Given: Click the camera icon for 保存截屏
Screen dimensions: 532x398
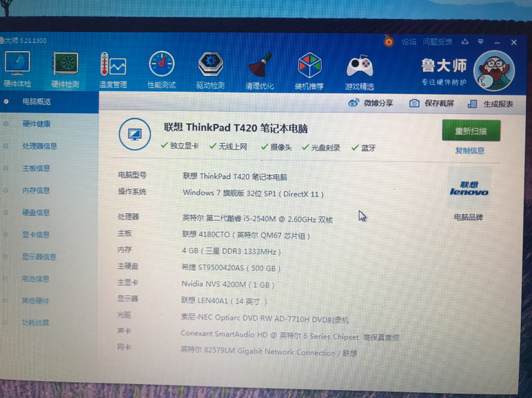Looking at the screenshot, I should (414, 103).
